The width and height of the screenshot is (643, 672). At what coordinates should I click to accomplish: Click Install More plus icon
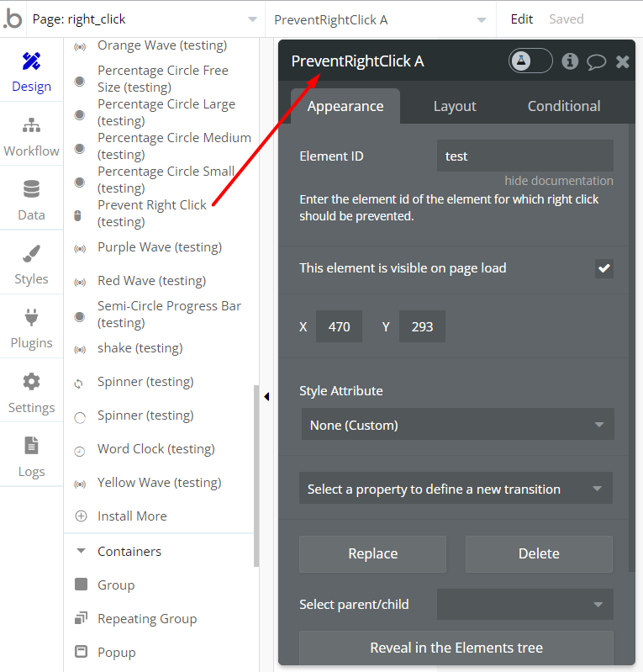point(81,516)
